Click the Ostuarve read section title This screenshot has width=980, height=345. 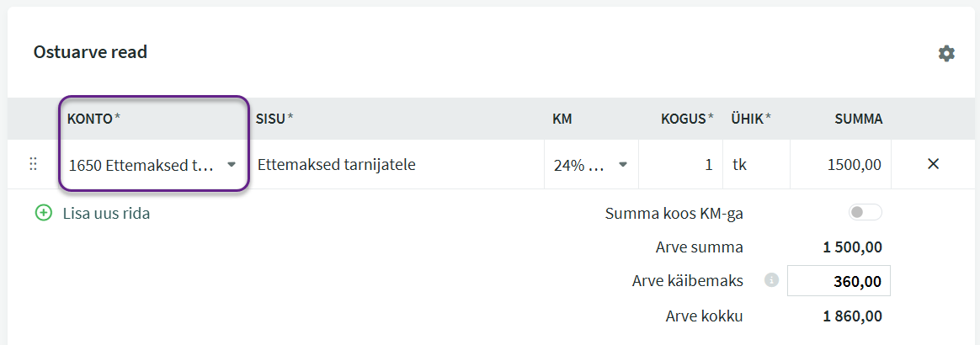90,52
